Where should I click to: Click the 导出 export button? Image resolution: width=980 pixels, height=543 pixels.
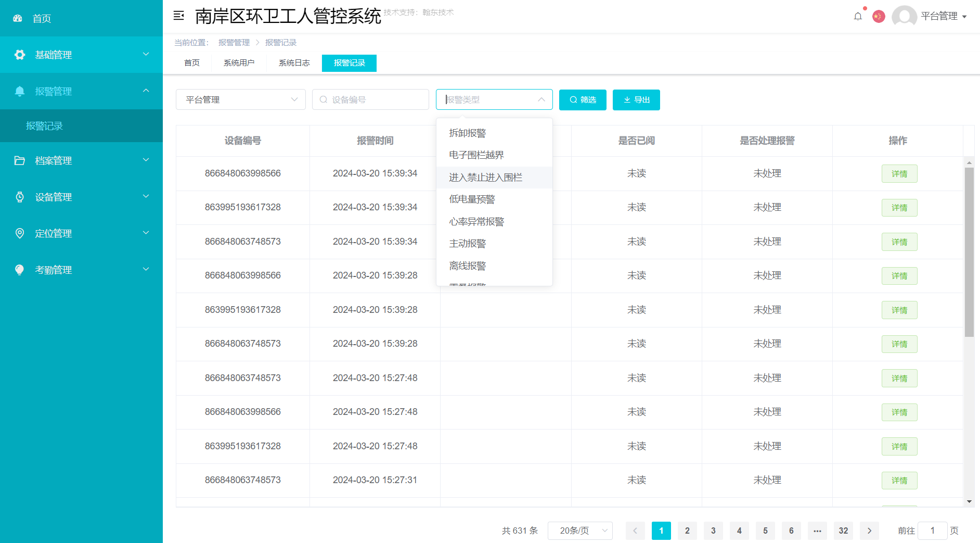(x=636, y=100)
